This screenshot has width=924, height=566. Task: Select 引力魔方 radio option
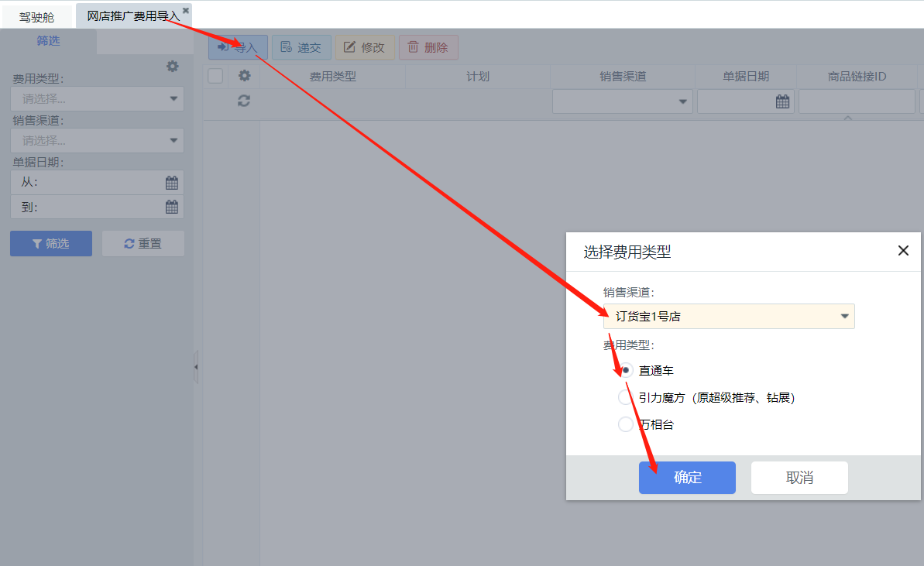[626, 398]
